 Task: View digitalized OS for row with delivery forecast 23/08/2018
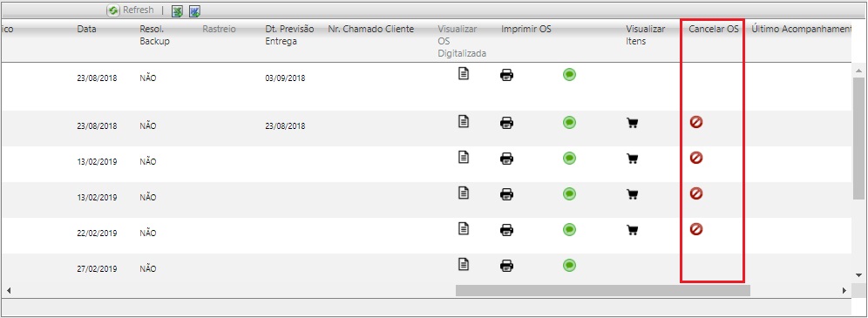pyautogui.click(x=464, y=121)
